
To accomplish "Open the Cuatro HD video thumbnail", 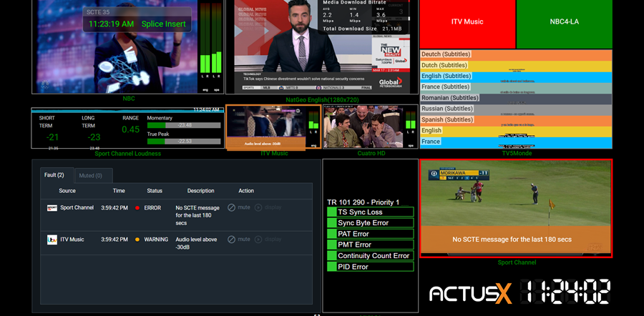I will pos(371,127).
